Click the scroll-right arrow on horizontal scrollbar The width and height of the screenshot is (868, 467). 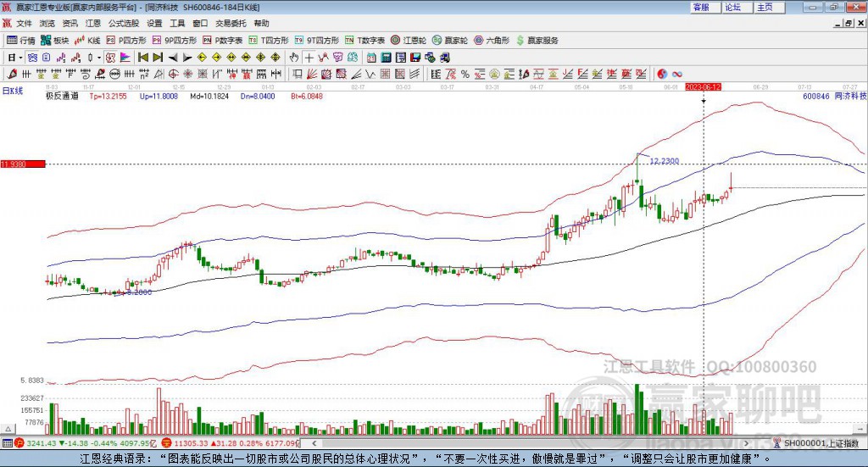pyautogui.click(x=746, y=443)
